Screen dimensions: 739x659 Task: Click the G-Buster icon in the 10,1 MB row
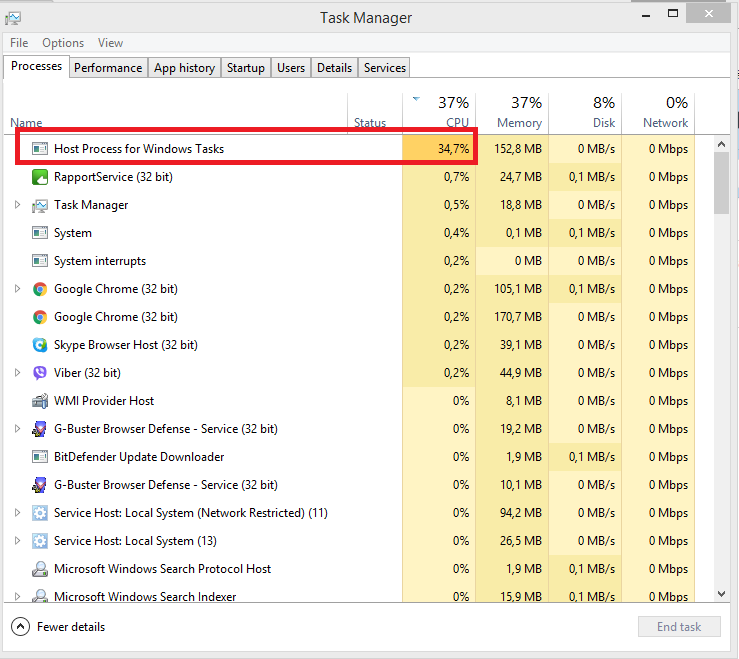(40, 485)
